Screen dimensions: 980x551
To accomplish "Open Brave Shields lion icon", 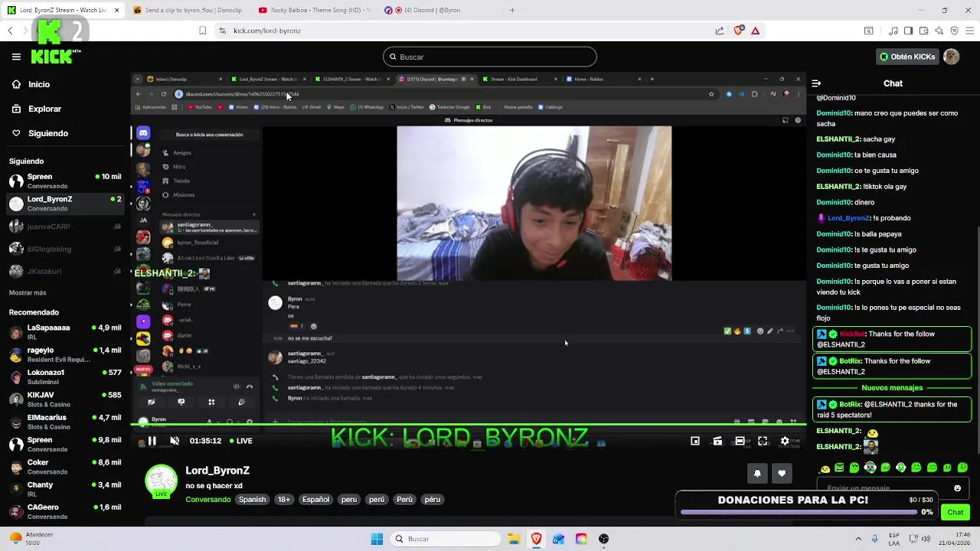I will tap(738, 31).
